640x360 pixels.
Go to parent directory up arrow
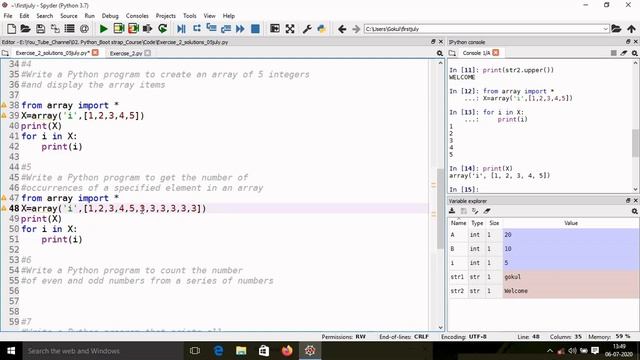631,29
